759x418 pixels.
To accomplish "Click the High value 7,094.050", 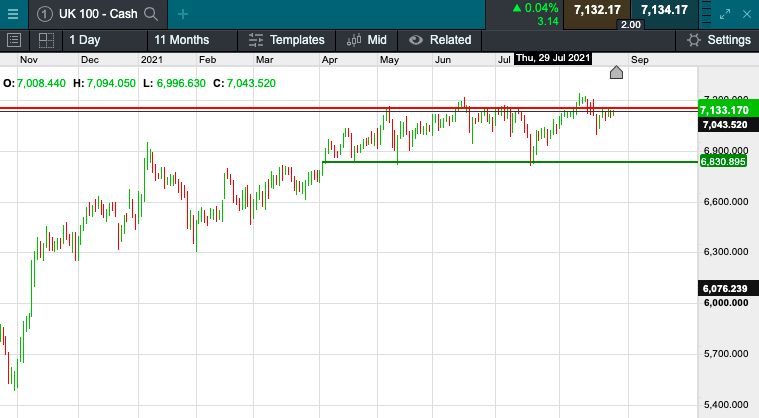I will point(111,83).
